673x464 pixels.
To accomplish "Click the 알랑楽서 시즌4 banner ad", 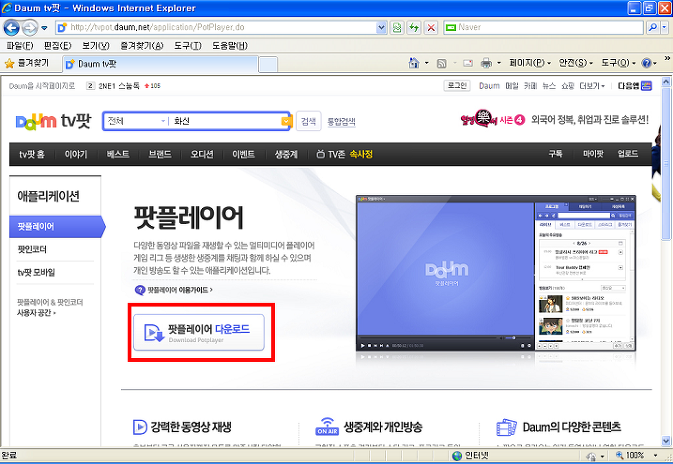I will 554,119.
